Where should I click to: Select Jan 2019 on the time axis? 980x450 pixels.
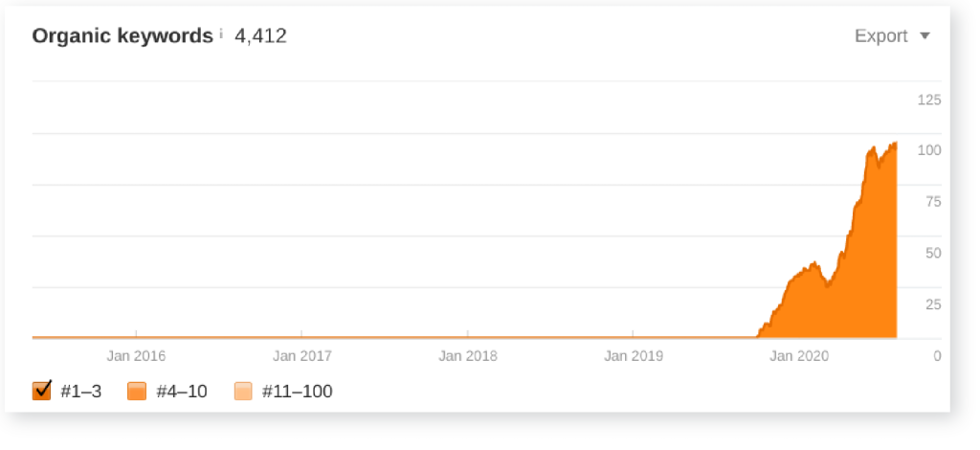coord(634,356)
